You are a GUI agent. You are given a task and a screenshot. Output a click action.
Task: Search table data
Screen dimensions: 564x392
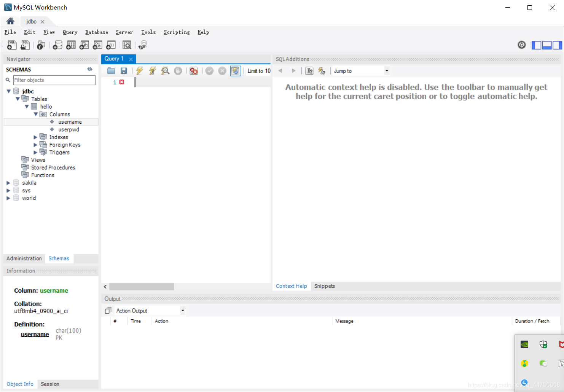[127, 45]
